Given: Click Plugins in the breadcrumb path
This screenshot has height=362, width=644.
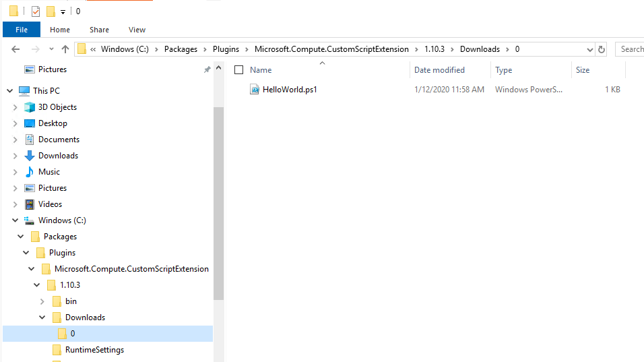Looking at the screenshot, I should tap(226, 49).
